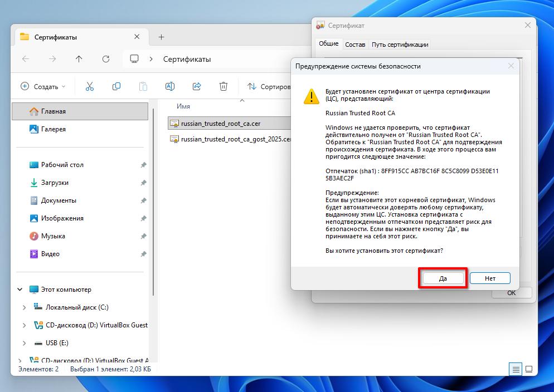This screenshot has height=392, width=554.
Task: Open Документы quick access folder
Action: coord(59,200)
